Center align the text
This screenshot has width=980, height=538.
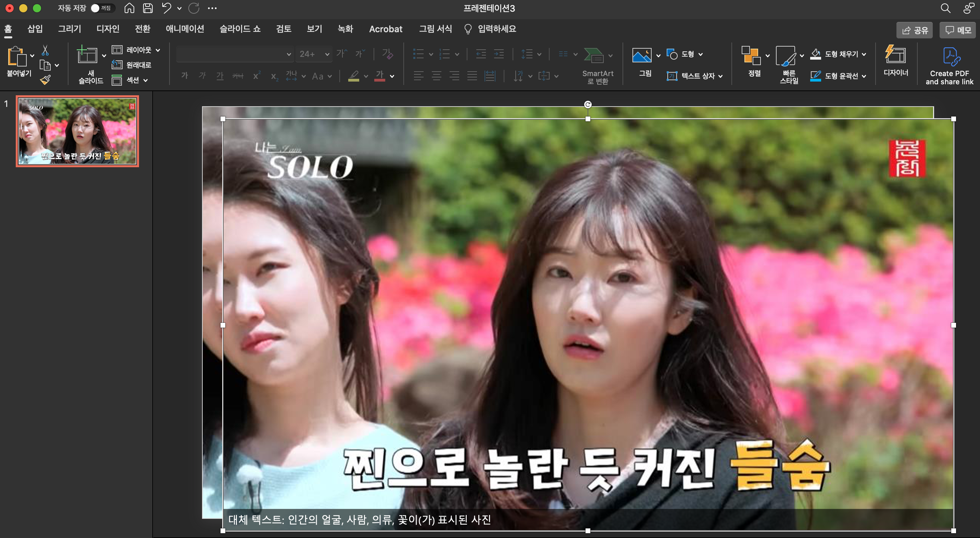point(436,76)
